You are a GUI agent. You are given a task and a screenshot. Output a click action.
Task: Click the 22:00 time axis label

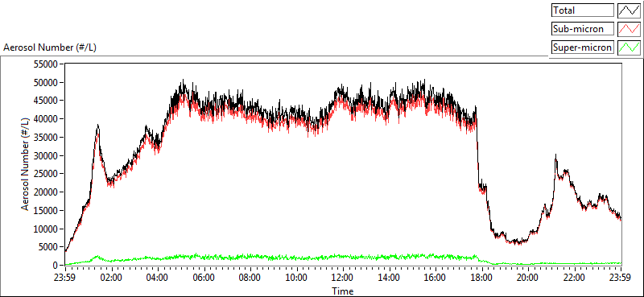click(574, 277)
